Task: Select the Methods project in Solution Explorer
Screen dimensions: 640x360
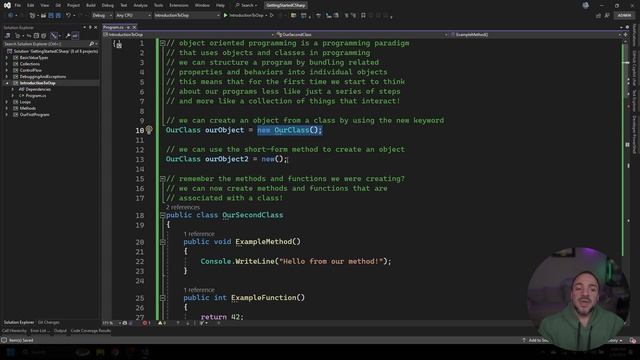Action: pos(27,108)
